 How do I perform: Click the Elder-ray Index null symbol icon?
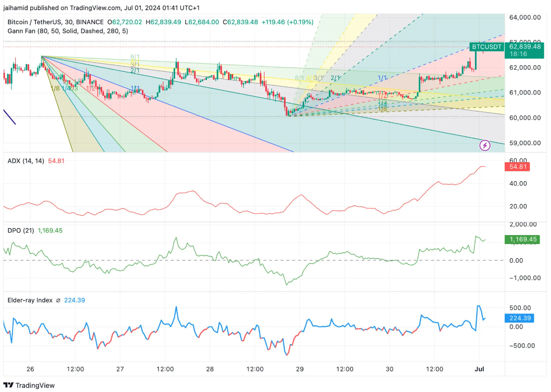point(58,300)
